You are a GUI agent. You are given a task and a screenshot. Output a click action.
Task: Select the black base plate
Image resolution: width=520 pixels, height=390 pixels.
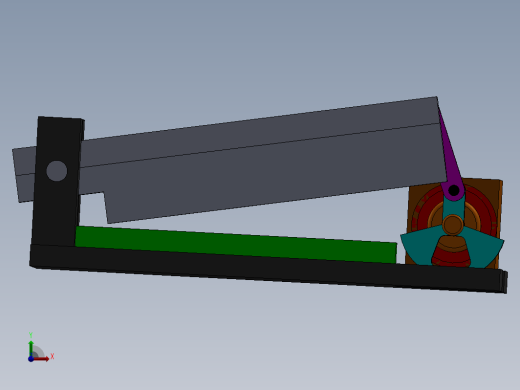point(268,269)
